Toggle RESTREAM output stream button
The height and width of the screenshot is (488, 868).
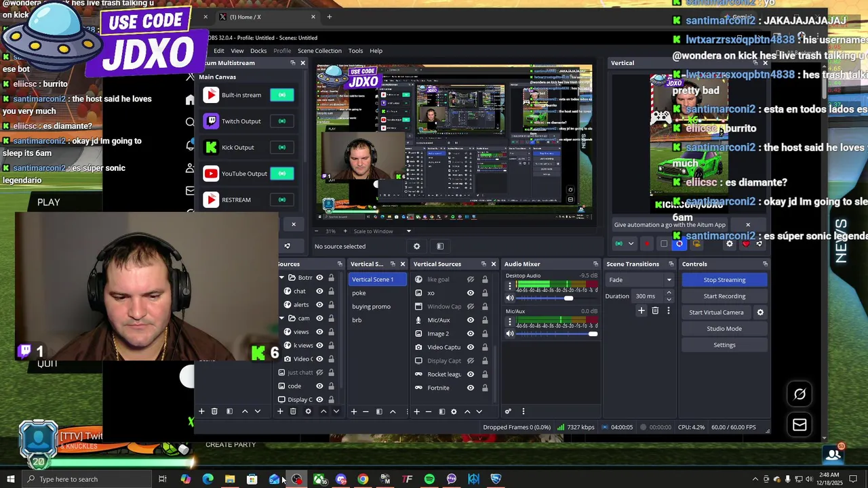[x=282, y=200]
